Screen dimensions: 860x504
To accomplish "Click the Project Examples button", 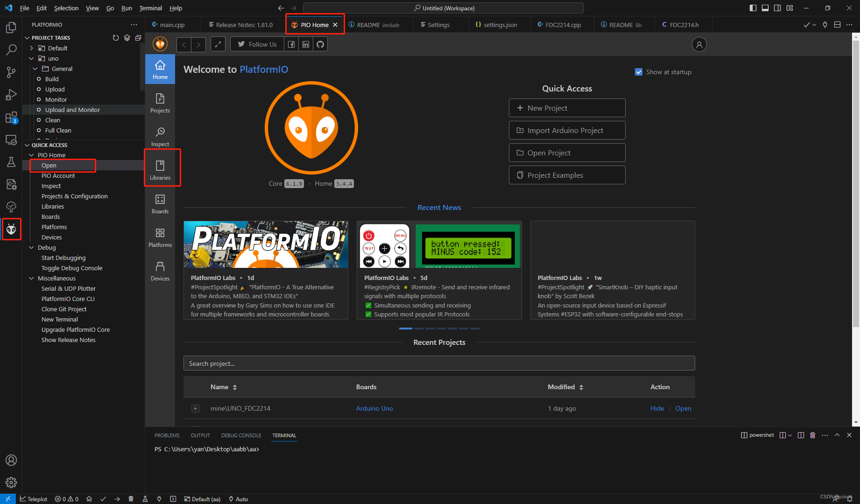I will pos(567,175).
